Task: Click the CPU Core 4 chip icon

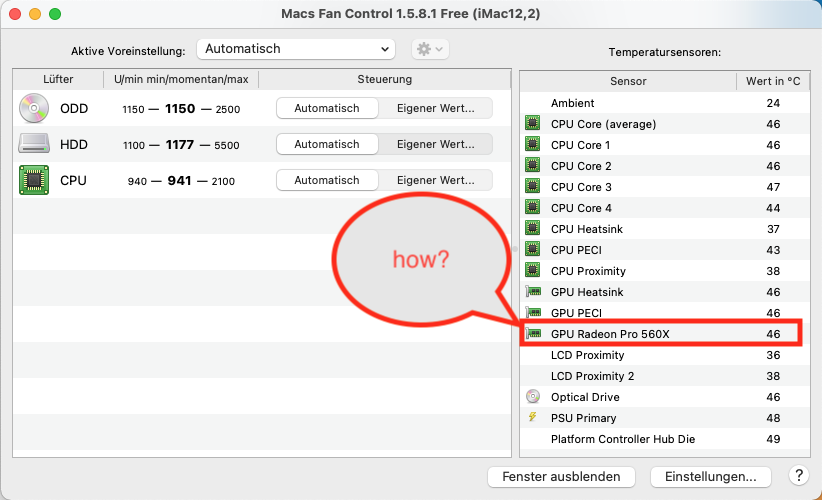Action: click(533, 208)
